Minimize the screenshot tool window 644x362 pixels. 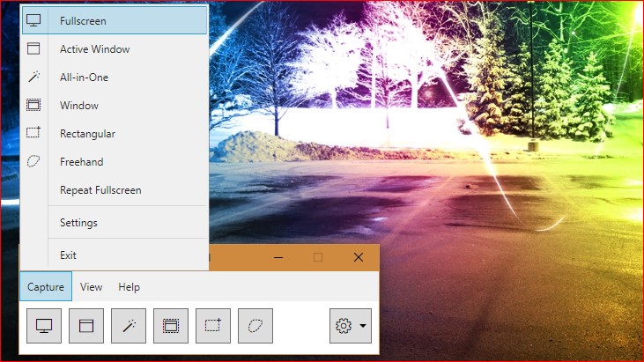coord(278,257)
